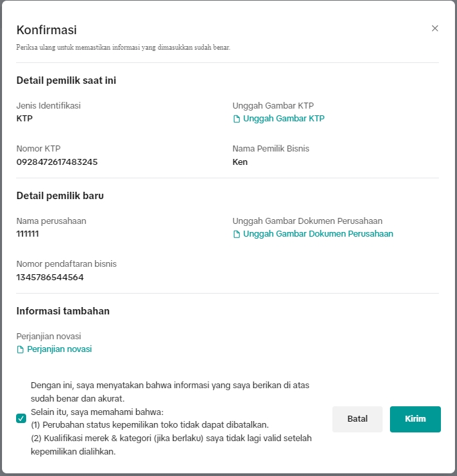Image resolution: width=457 pixels, height=476 pixels.
Task: Click the file icon beside Unggah Gambar Dokumen Perusahaan
Action: (x=236, y=234)
